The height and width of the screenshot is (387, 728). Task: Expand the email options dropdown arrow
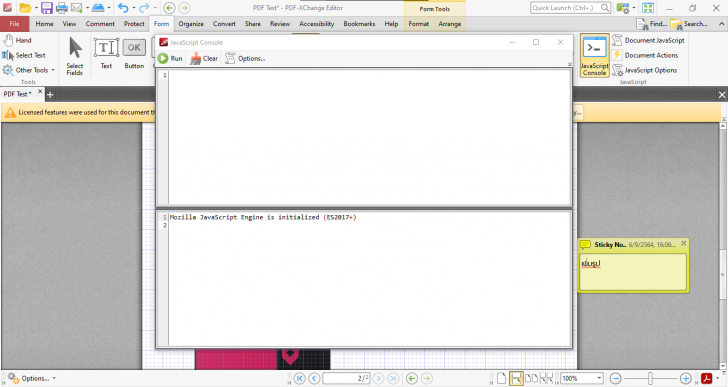point(87,8)
